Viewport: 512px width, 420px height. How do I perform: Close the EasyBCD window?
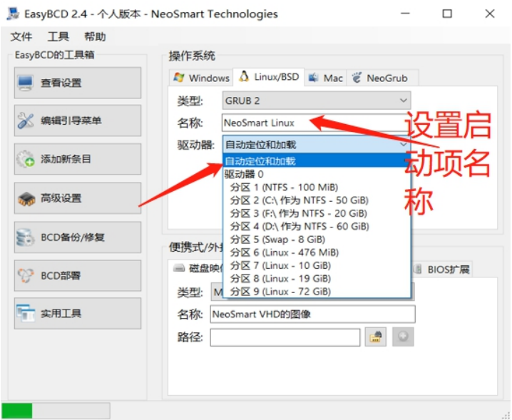tap(489, 14)
